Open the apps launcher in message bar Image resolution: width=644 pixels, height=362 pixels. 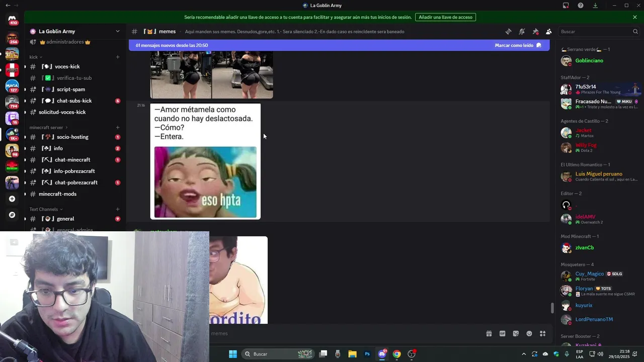click(x=542, y=333)
